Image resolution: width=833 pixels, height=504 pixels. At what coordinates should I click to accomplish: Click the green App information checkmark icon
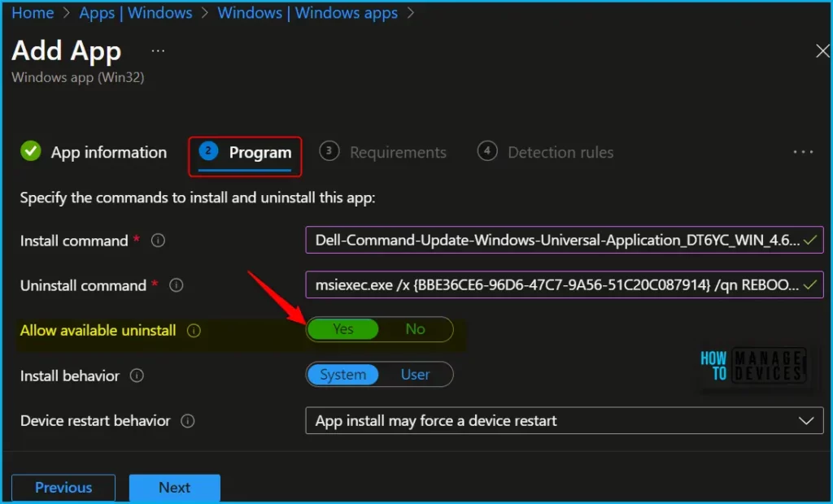pyautogui.click(x=31, y=151)
